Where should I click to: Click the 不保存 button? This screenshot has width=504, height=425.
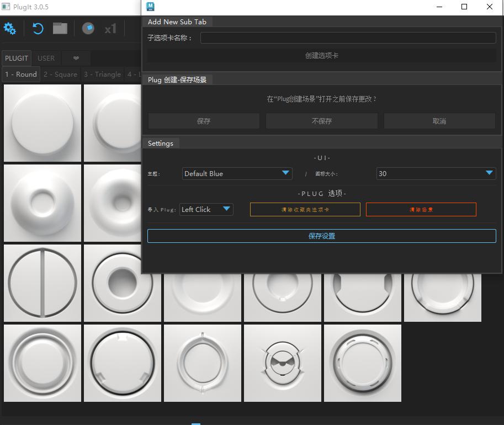pyautogui.click(x=321, y=121)
